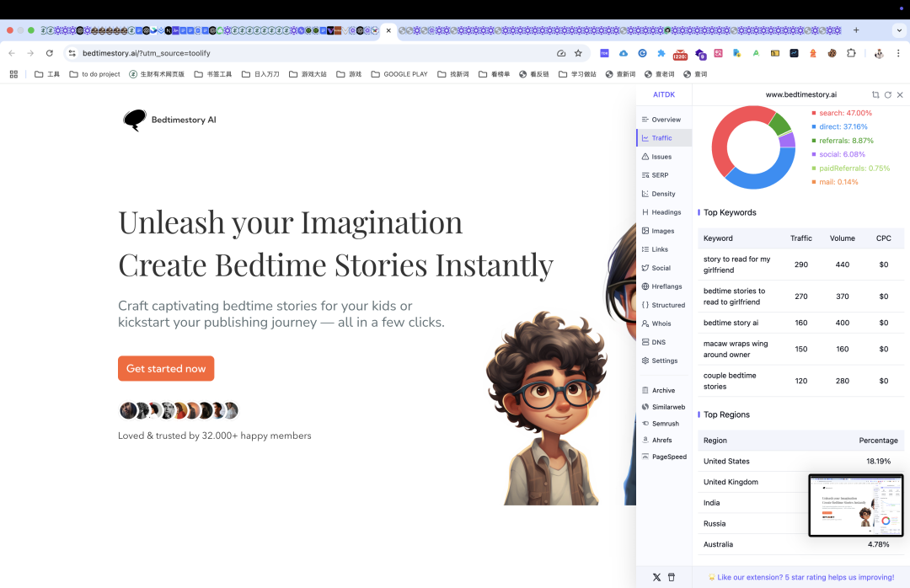Click the Semrush icon link
The height and width of the screenshot is (588, 910).
[x=645, y=424]
